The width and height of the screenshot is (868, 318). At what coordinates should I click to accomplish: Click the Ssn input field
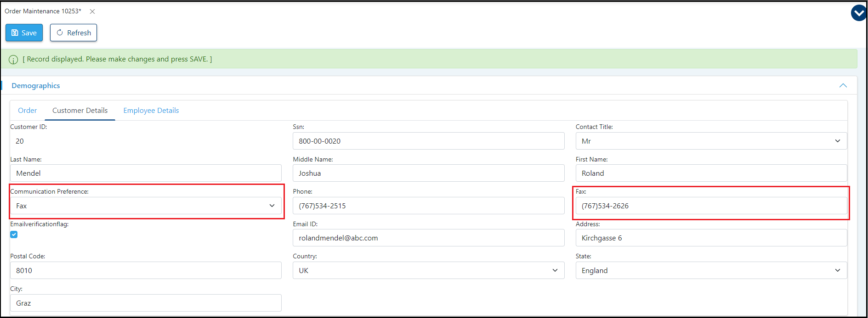(x=428, y=141)
